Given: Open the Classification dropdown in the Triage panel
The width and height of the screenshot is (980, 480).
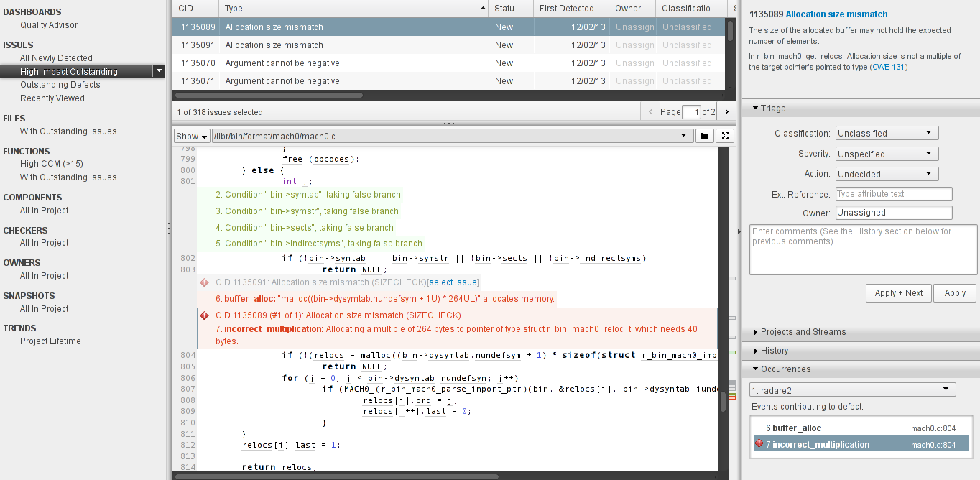Looking at the screenshot, I should click(x=886, y=133).
